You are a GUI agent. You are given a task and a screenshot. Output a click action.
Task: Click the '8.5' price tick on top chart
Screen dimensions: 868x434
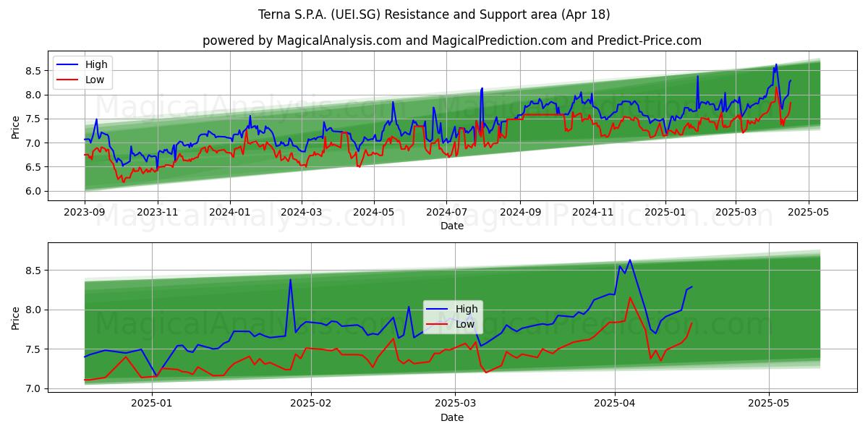click(35, 71)
